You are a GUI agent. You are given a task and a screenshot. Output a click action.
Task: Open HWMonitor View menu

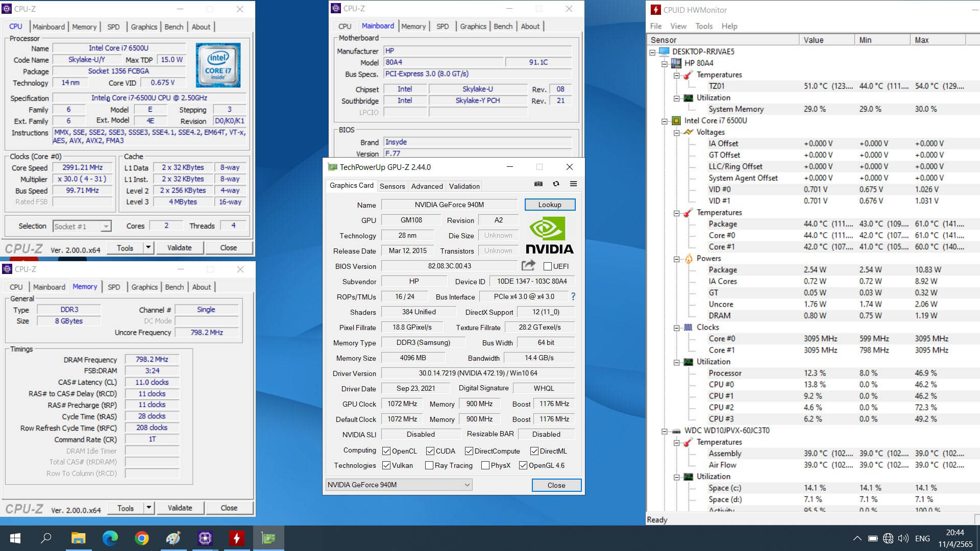pyautogui.click(x=678, y=26)
